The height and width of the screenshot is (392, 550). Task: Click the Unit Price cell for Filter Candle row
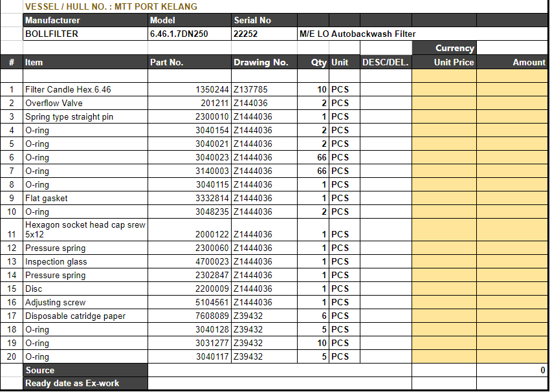pos(444,89)
